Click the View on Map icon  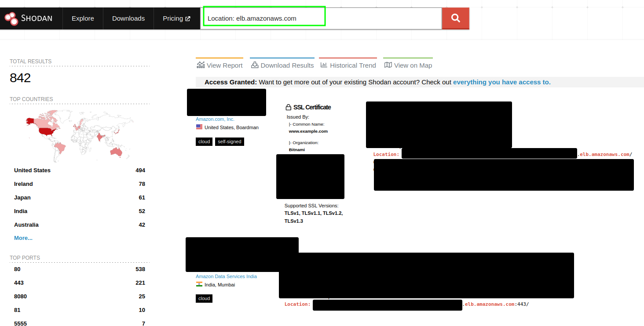point(388,64)
